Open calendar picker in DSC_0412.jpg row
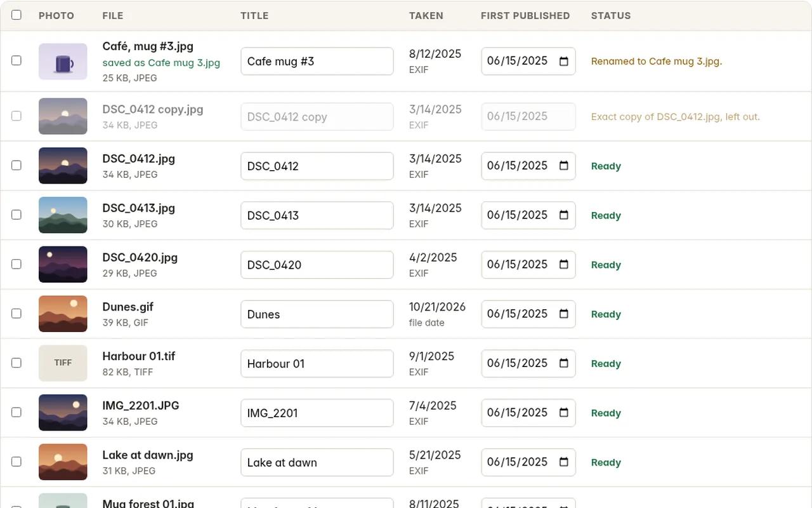812x508 pixels. pyautogui.click(x=563, y=166)
